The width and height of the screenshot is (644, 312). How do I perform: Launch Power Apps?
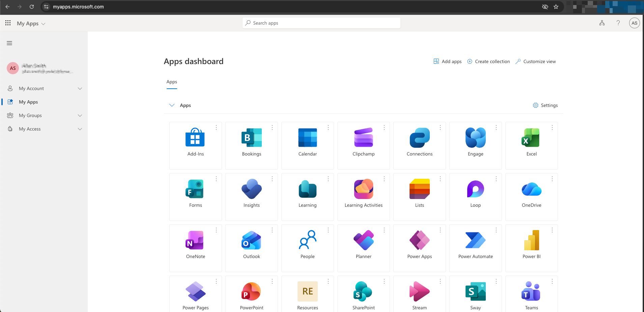(419, 248)
